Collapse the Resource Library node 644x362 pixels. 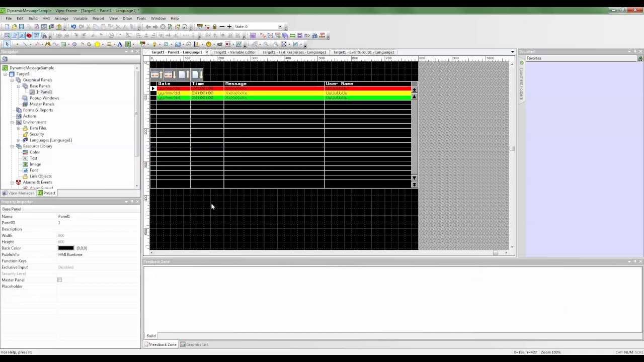[12, 146]
